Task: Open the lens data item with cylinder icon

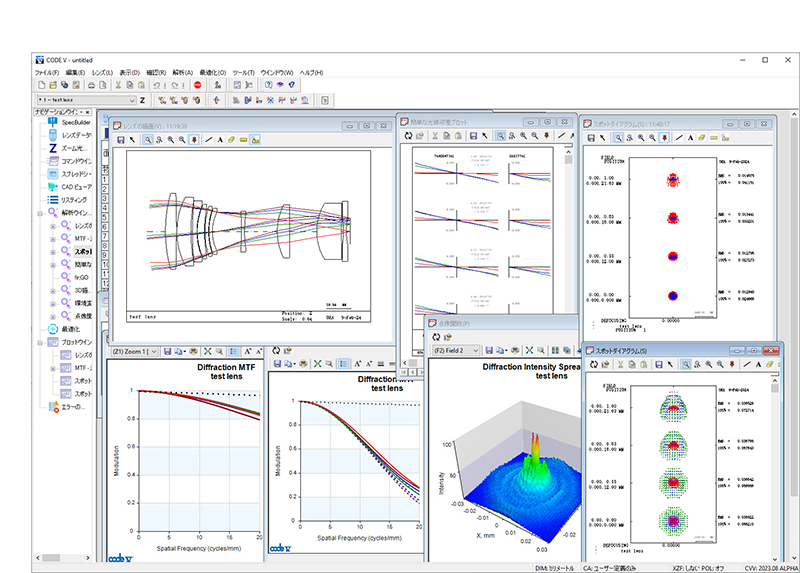Action: [x=70, y=135]
